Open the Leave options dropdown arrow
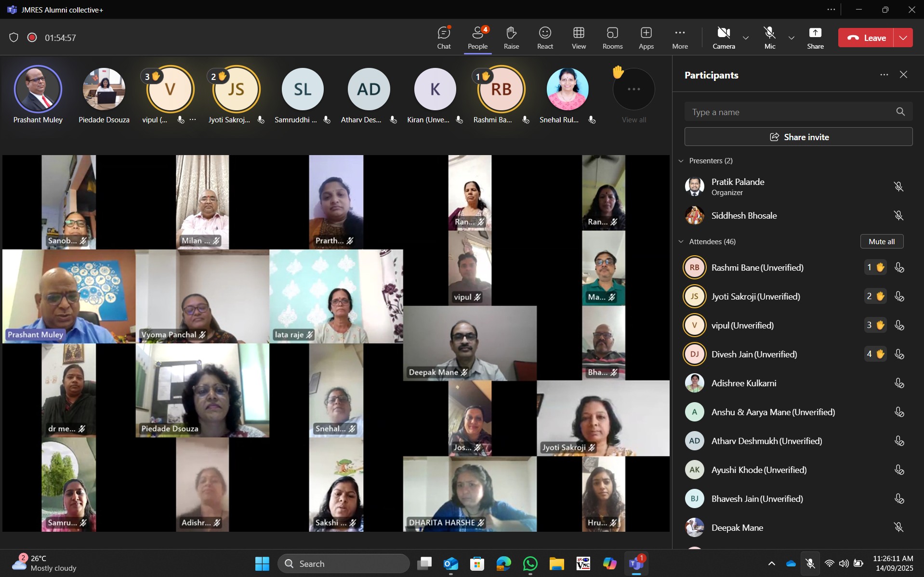 pyautogui.click(x=903, y=38)
